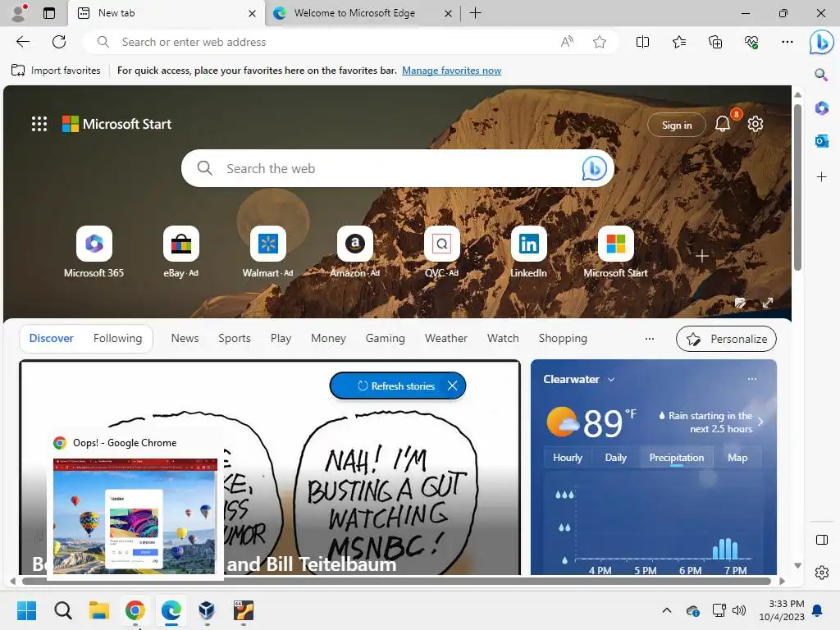The image size is (840, 630).
Task: Click the Sign in button
Action: [x=677, y=125]
